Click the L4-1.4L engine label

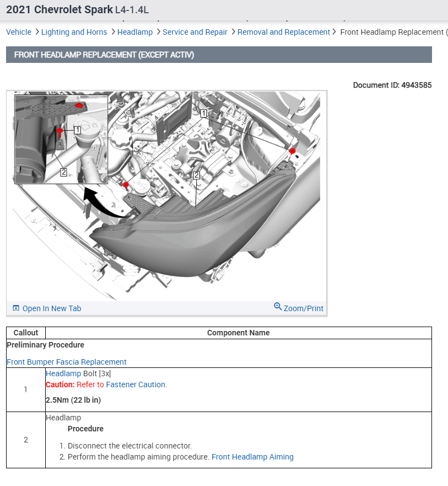pos(132,10)
